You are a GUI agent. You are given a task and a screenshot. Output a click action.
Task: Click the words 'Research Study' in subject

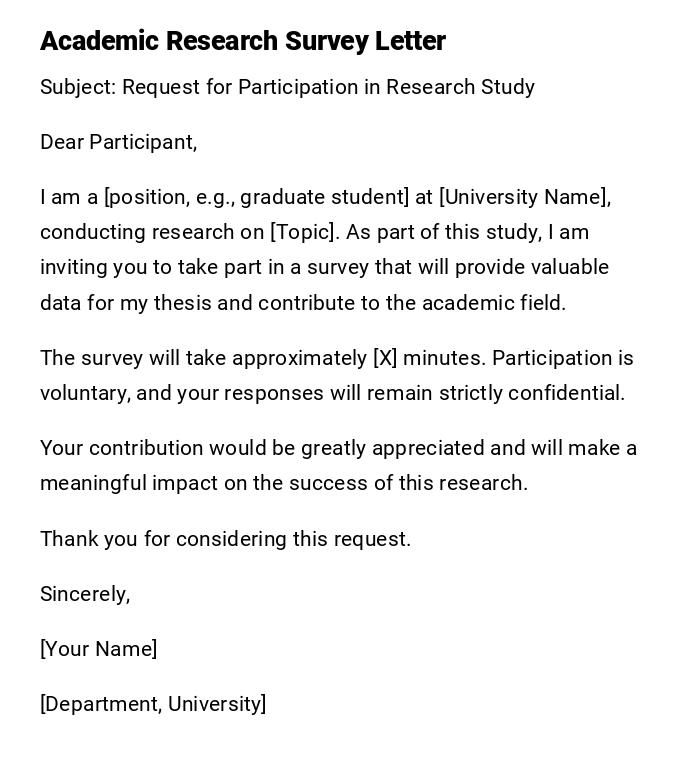460,87
